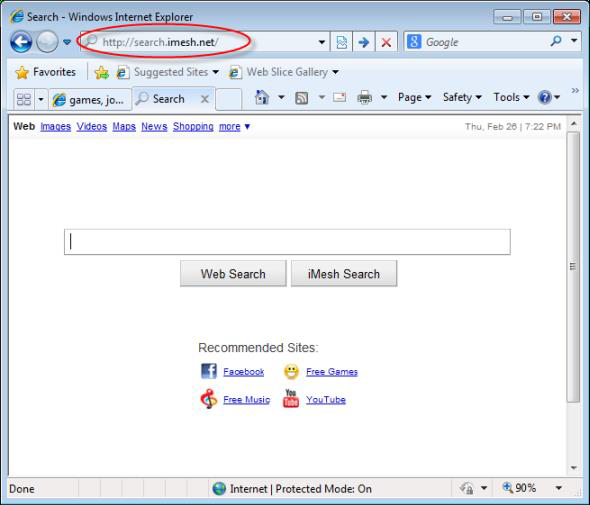Open the tab list dropdown arrow
The image size is (590, 505).
point(41,100)
